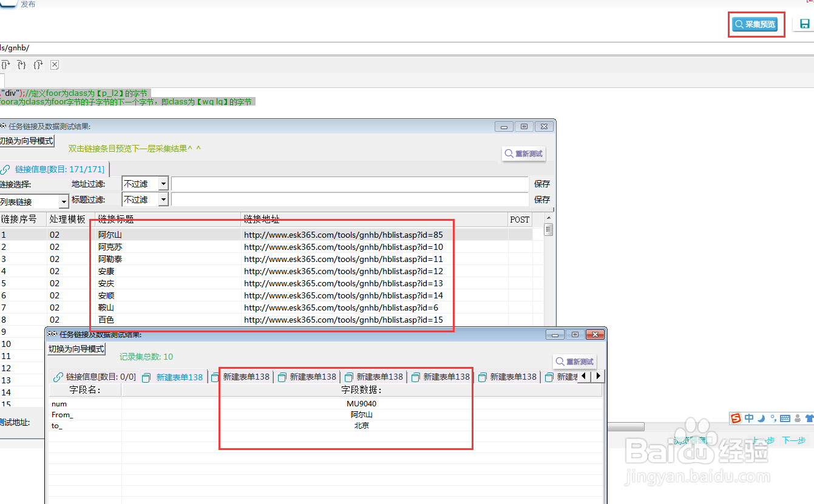Select the 阿克苏 link row

[266, 247]
